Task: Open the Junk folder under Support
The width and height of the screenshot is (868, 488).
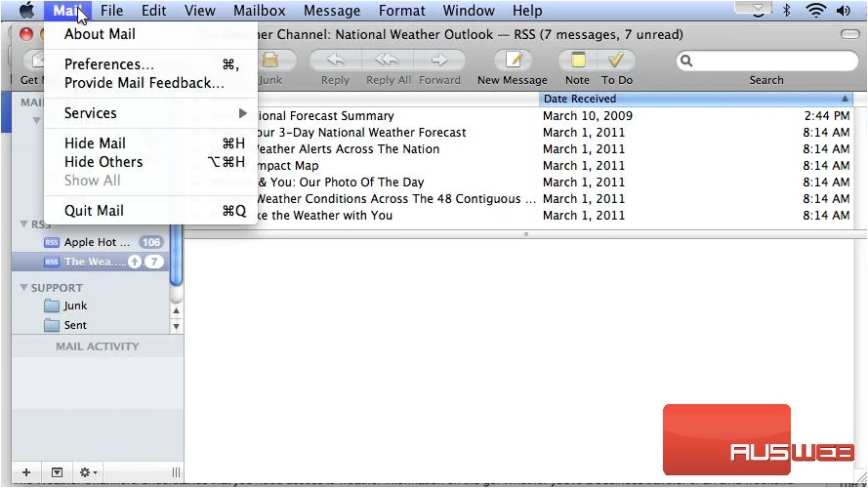Action: click(x=65, y=305)
